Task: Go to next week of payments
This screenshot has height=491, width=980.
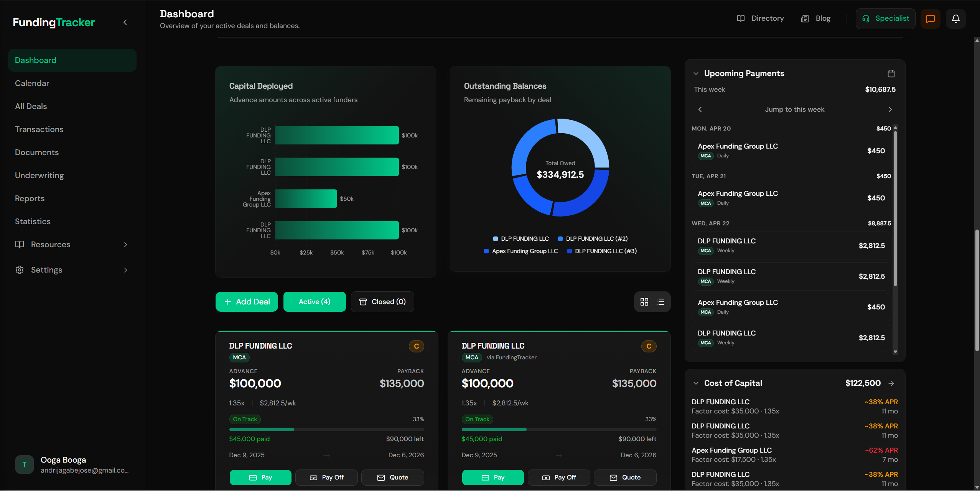Action: pos(890,109)
